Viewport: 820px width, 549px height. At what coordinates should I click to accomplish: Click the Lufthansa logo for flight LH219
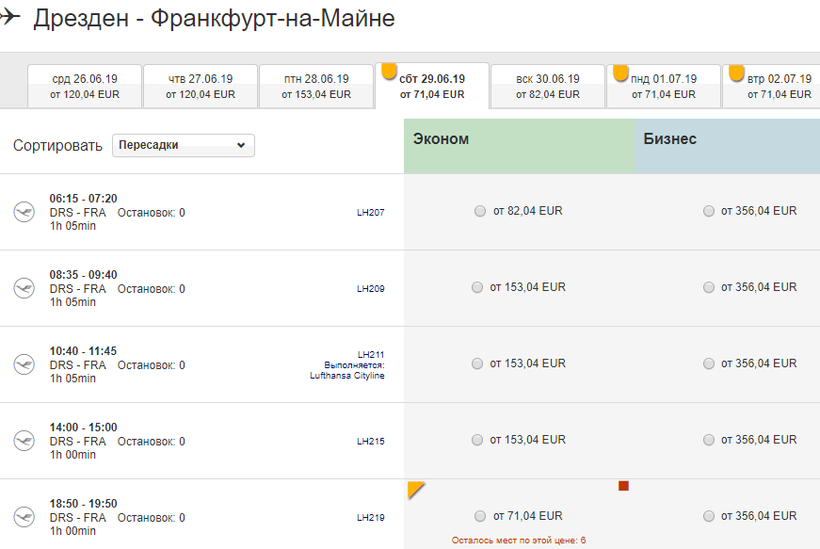tap(23, 517)
